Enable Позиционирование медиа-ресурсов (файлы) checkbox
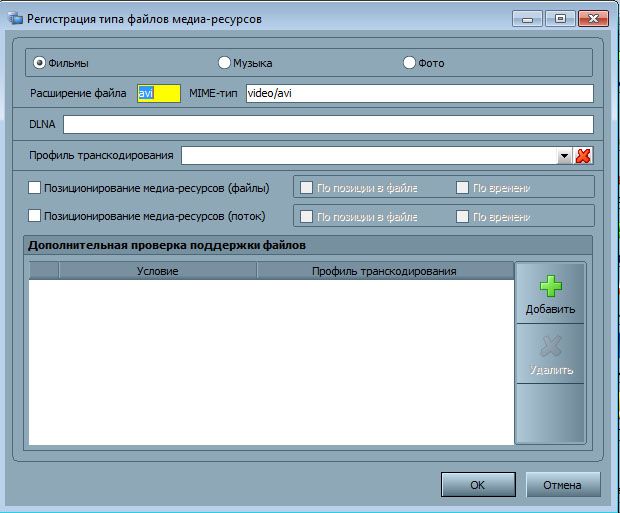 [35, 187]
